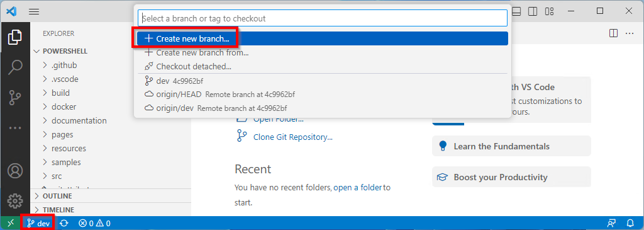Screen dimensions: 644x230
Task: Split the editor right
Action: pos(614,33)
